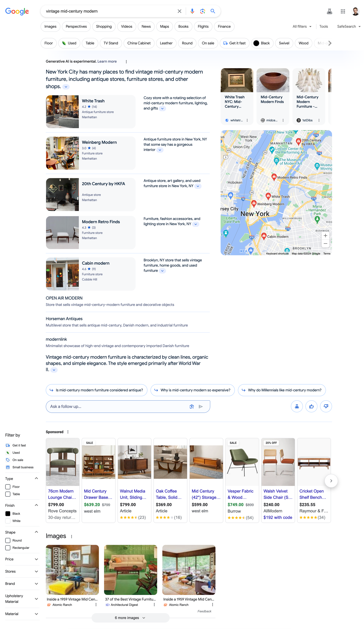Toggle the Small business sidebar filter
364x629 pixels.
tap(19, 468)
